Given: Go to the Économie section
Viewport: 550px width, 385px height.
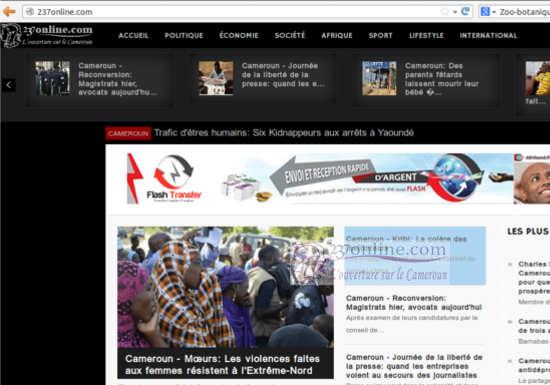Looking at the screenshot, I should pos(239,35).
